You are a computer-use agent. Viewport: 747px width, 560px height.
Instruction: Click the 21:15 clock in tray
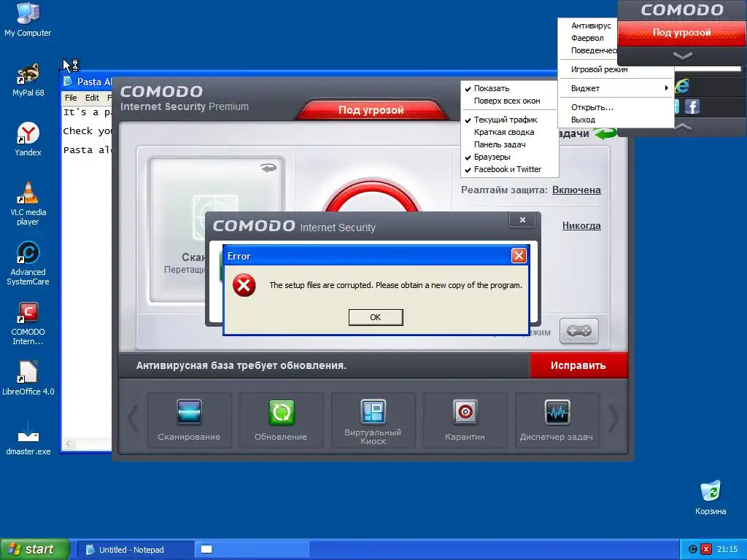click(727, 550)
